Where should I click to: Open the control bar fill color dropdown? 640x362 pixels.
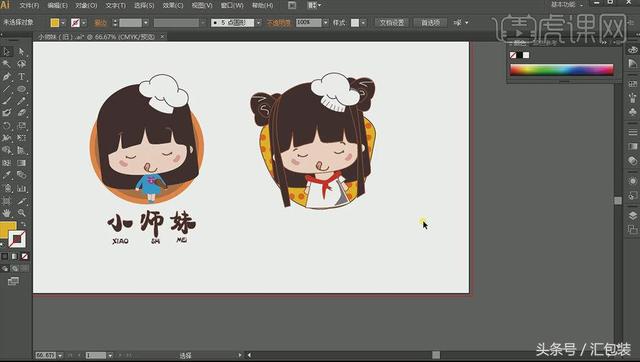tap(63, 23)
